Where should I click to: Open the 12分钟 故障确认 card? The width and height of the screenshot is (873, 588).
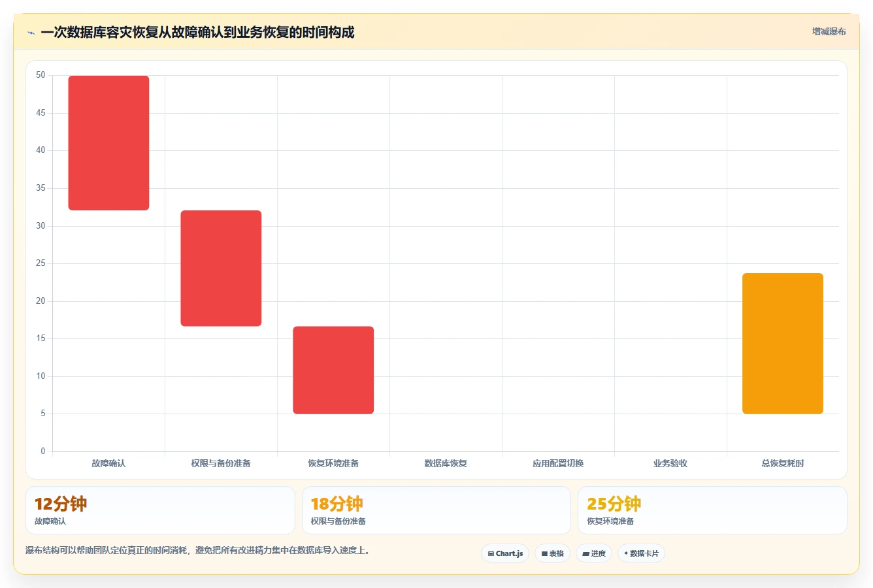pyautogui.click(x=160, y=510)
